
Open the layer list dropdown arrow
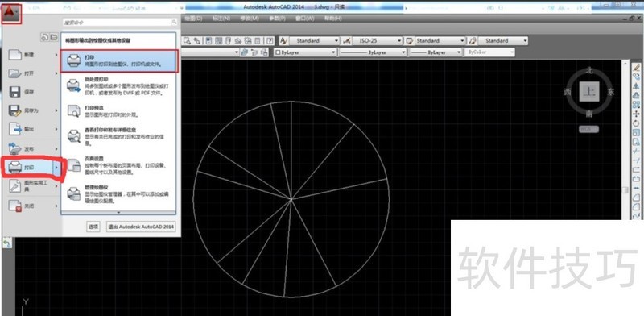(236, 52)
